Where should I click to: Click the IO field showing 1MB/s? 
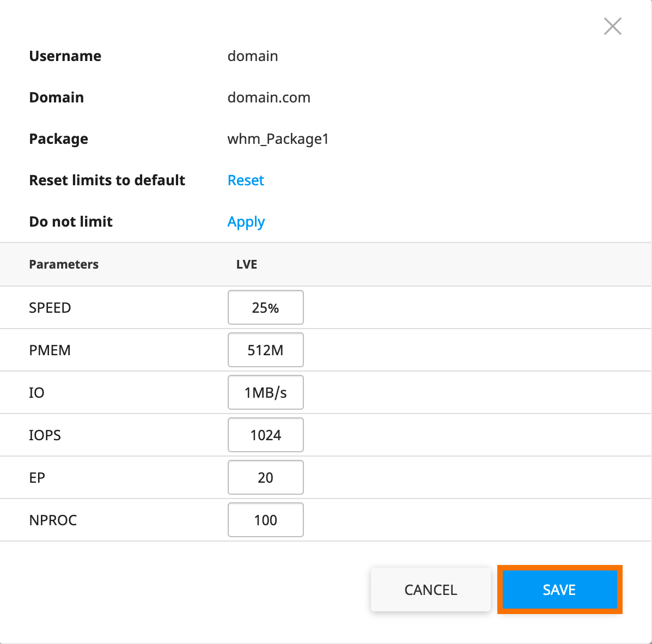[265, 393]
